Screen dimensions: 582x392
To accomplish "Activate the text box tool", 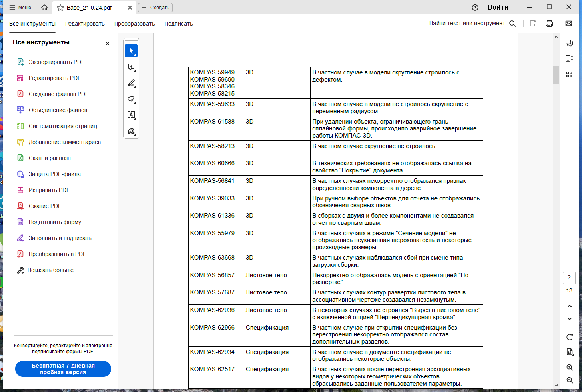I will (131, 115).
